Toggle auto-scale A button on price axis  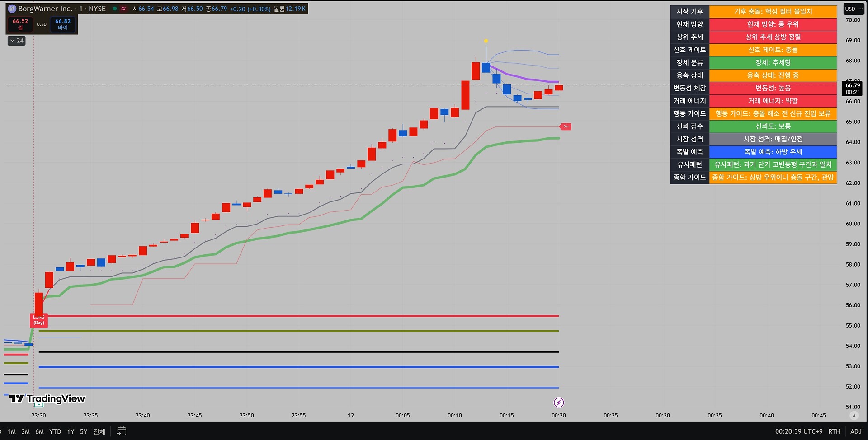tap(854, 415)
